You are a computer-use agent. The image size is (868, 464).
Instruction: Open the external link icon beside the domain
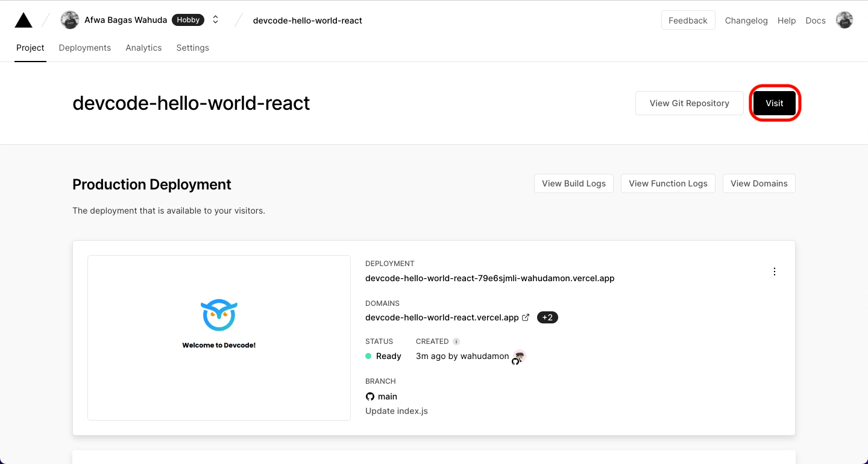[526, 317]
